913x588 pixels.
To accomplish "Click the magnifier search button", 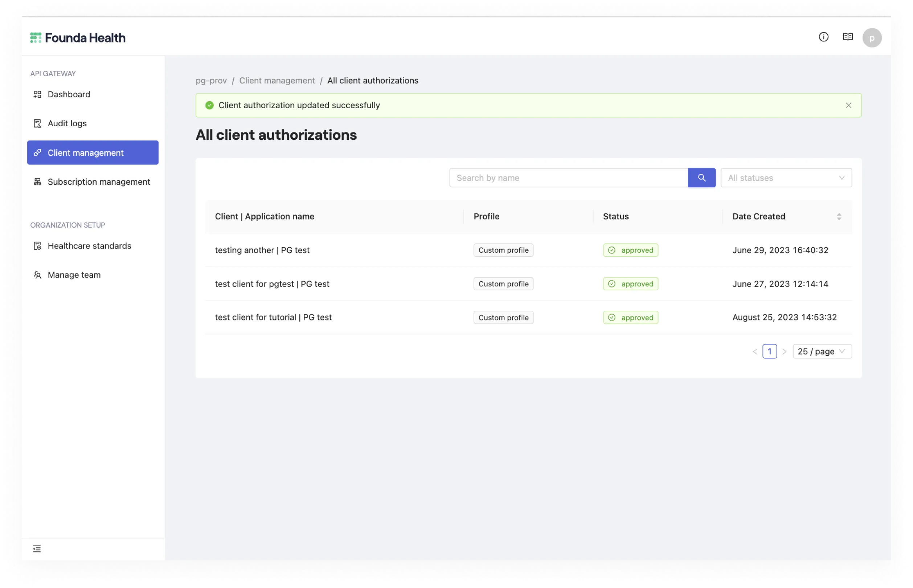I will (701, 177).
